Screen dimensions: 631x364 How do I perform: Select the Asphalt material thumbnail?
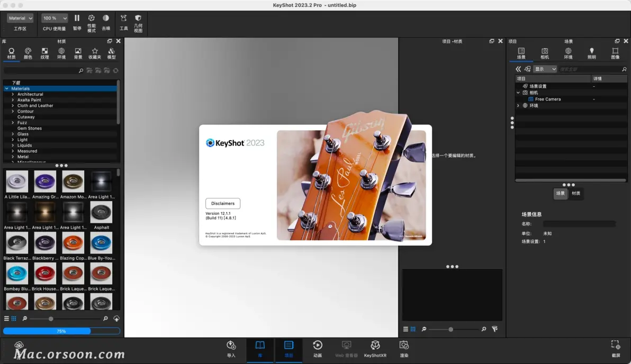101,212
